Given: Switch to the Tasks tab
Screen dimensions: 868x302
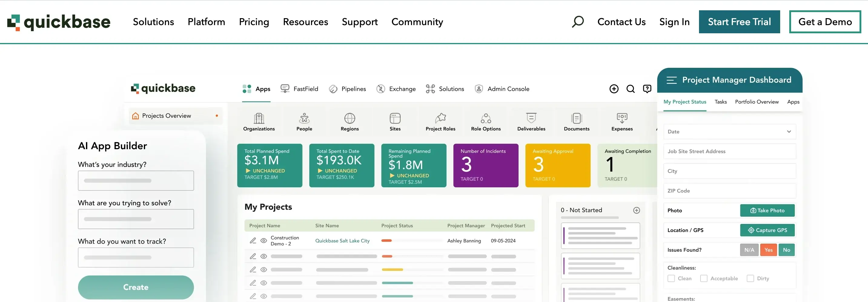Looking at the screenshot, I should tap(721, 102).
